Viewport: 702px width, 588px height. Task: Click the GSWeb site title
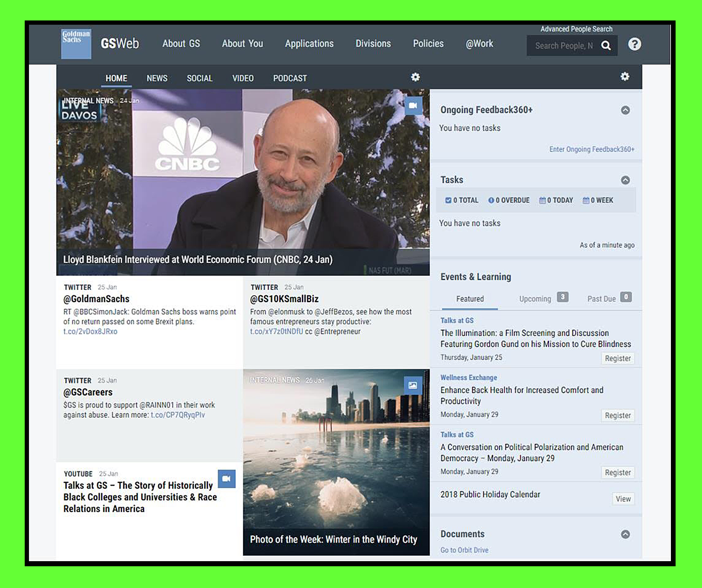tap(120, 43)
